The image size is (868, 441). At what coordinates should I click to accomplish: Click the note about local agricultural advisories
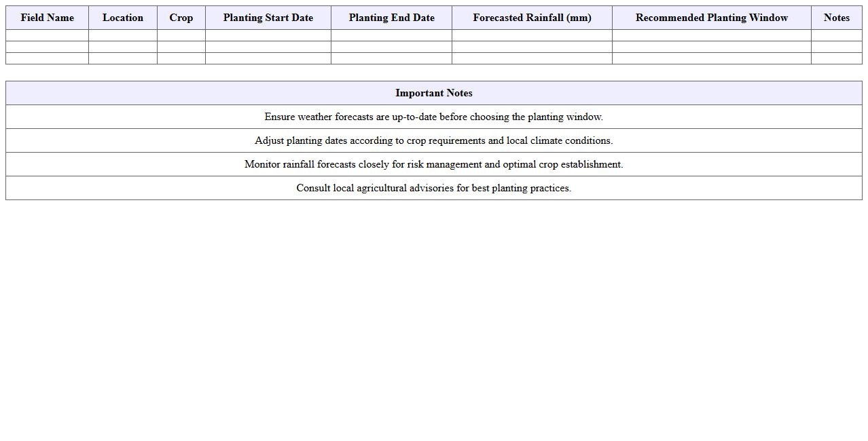point(434,188)
